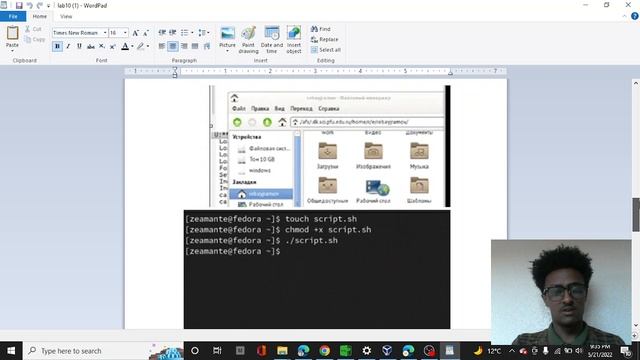Open the Paragraph settings icon

(207, 46)
